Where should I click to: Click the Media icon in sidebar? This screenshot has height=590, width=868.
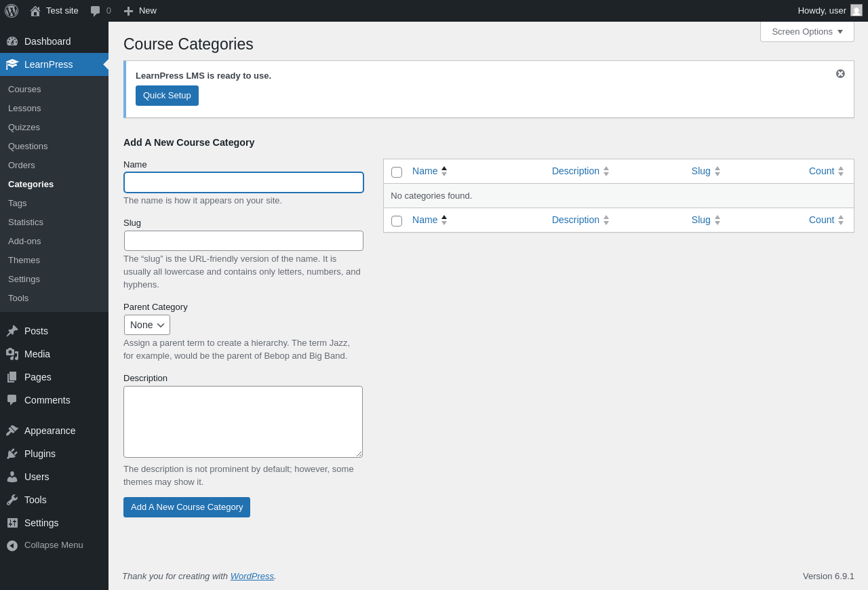click(x=12, y=354)
